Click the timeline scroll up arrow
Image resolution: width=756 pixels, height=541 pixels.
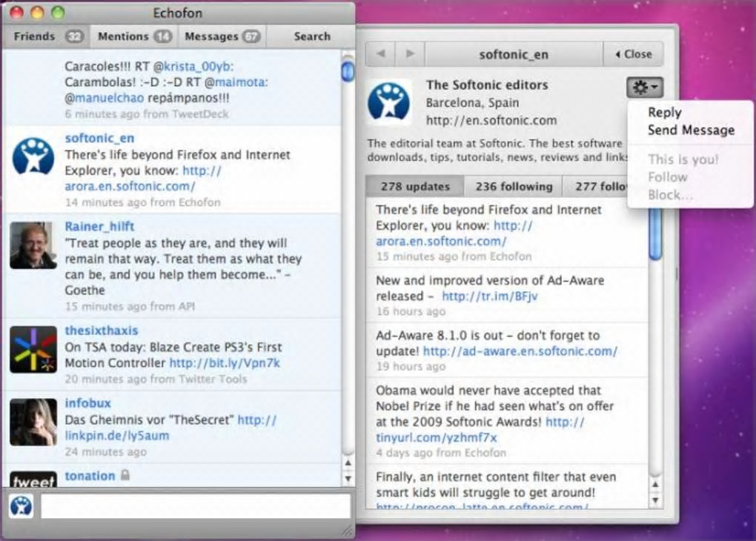(x=348, y=462)
